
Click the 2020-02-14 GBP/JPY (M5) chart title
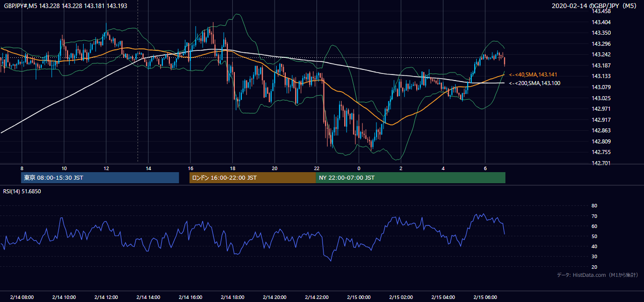[x=595, y=6]
